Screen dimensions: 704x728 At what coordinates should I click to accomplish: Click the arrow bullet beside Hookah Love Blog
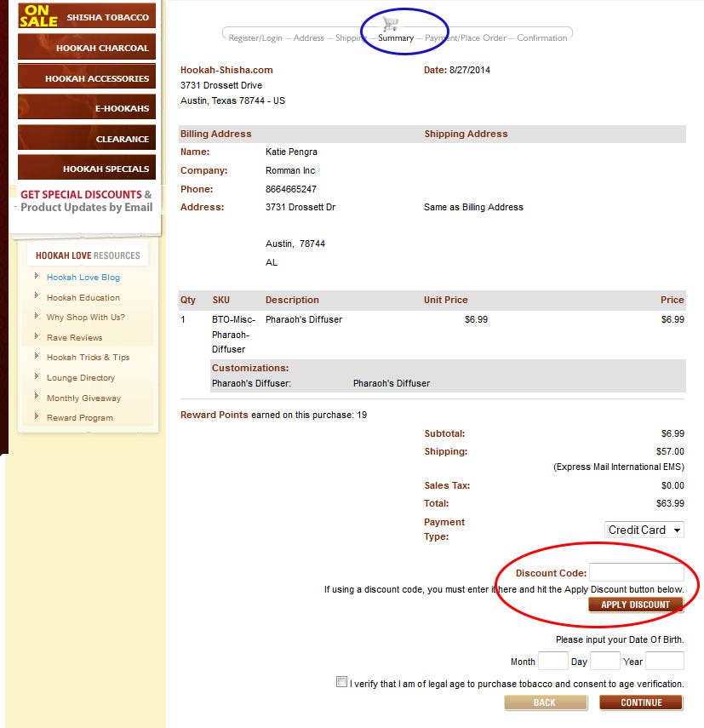37,276
